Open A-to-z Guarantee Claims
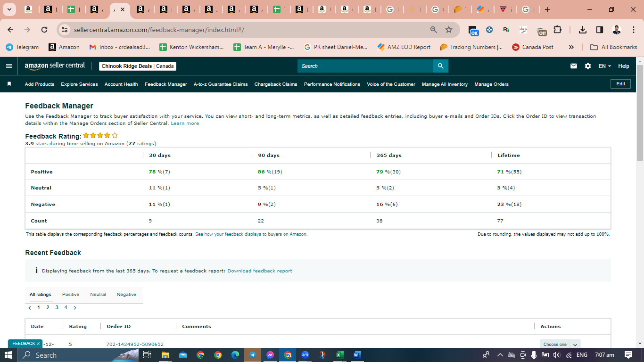The width and height of the screenshot is (644, 362). tap(221, 84)
